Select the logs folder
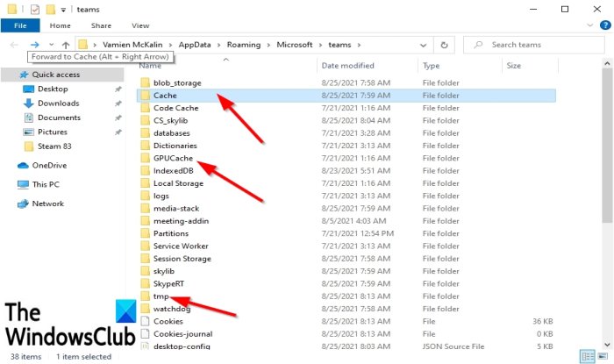614x364 pixels. [161, 196]
